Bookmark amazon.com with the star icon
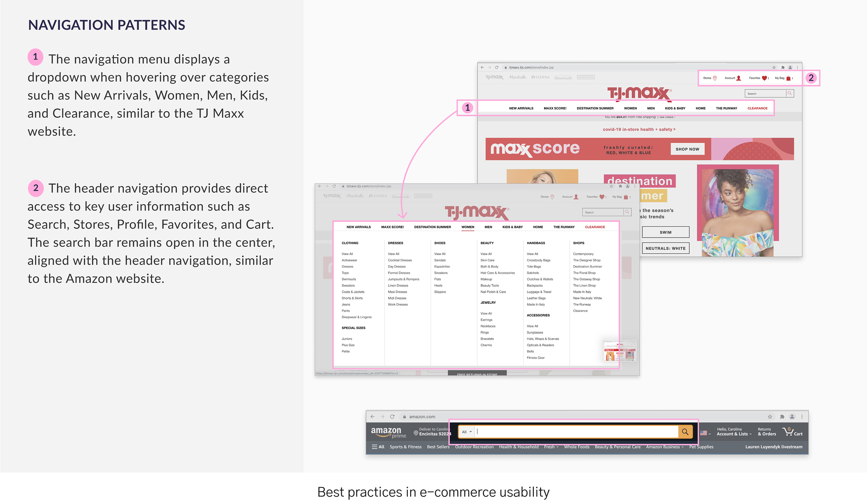This screenshot has height=504, width=867. pos(770,417)
